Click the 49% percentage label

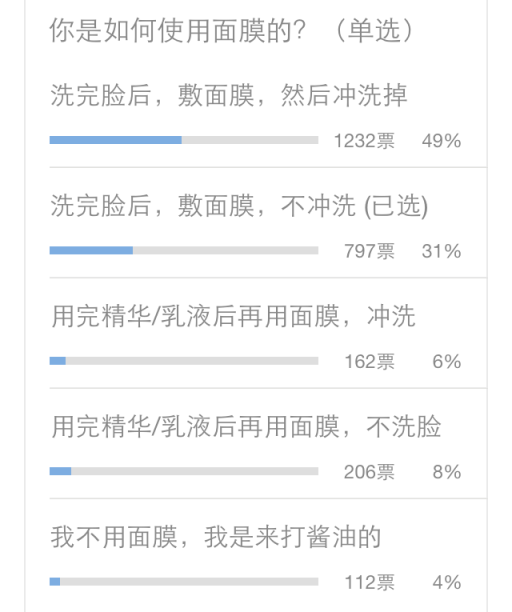[x=441, y=141]
